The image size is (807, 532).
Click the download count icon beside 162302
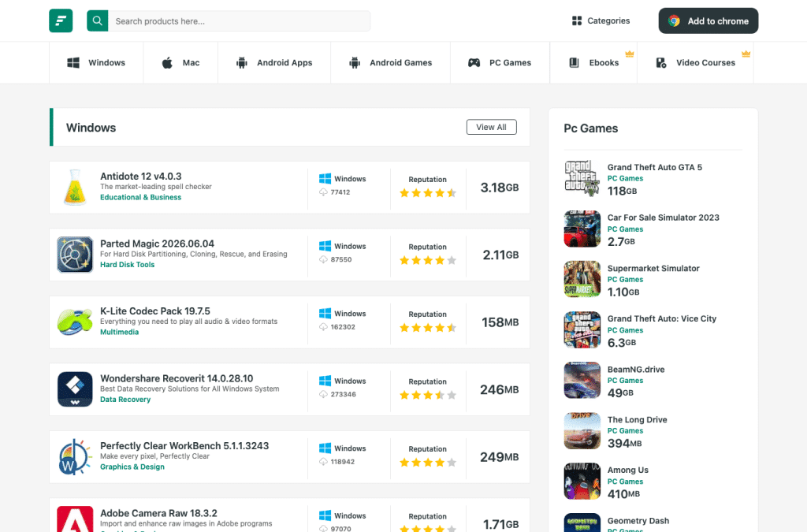[323, 327]
